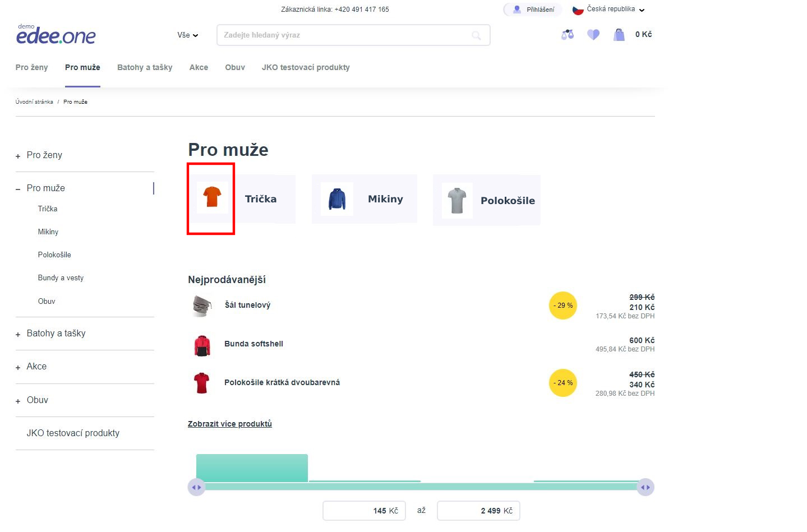Expand Batohy a tašky in the sidebar
The height and width of the screenshot is (532, 807).
(x=18, y=335)
